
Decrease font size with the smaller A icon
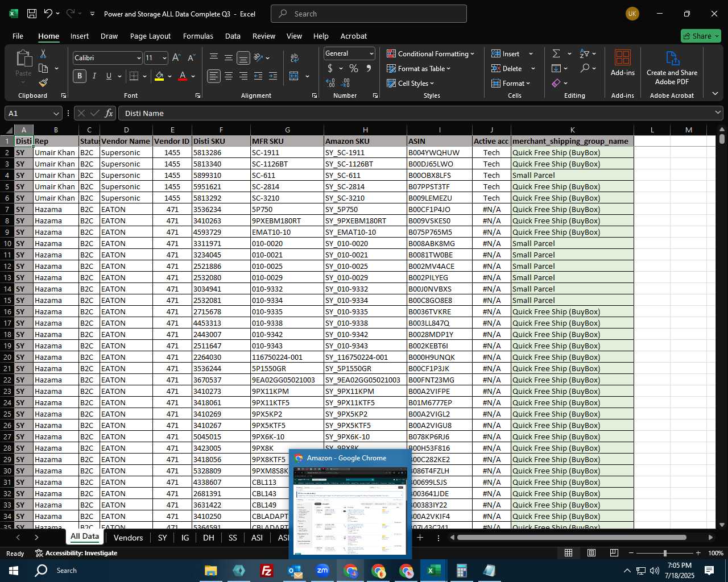[191, 57]
